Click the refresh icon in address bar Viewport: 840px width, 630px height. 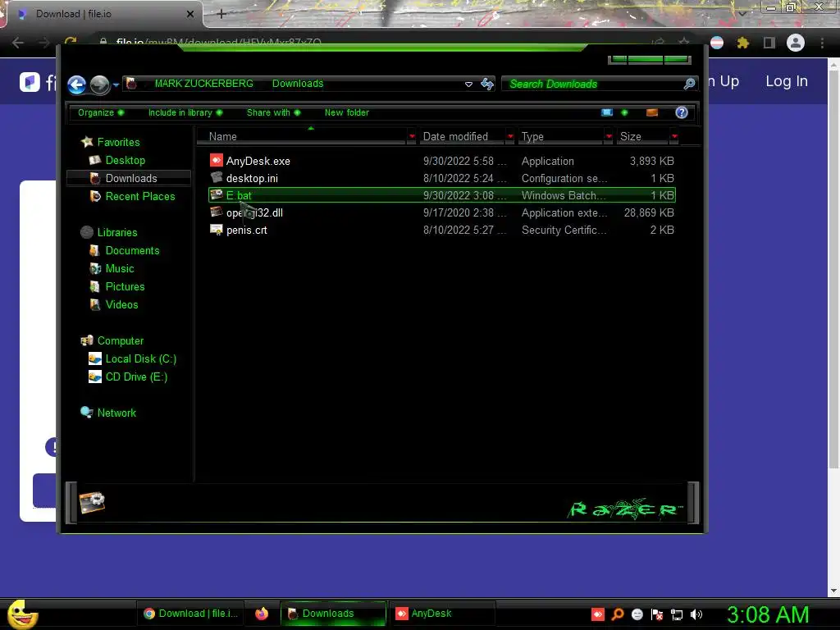(487, 84)
